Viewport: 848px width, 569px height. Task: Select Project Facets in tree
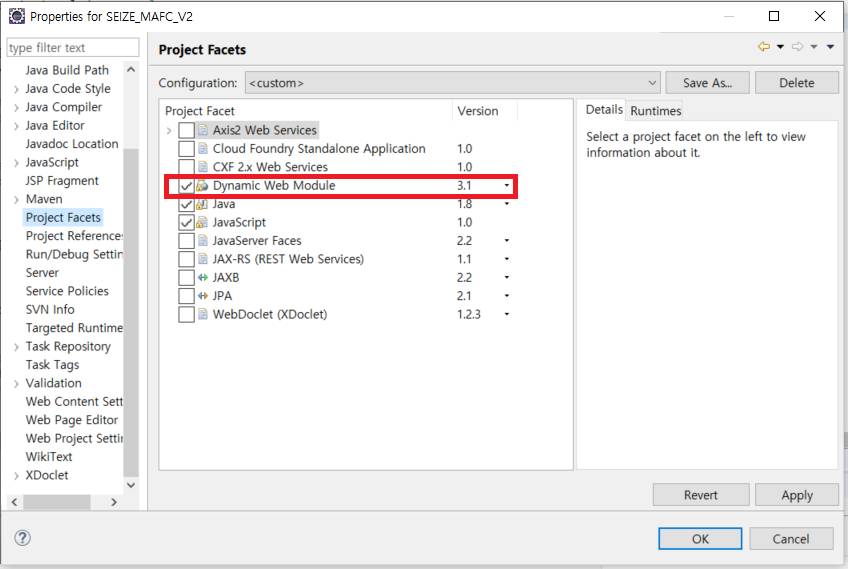click(x=63, y=217)
